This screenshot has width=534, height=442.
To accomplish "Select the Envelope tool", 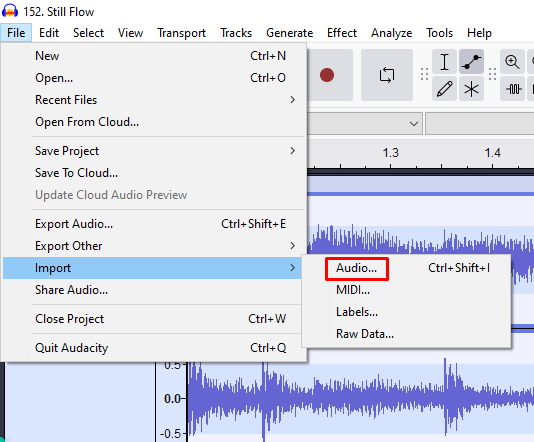I will click(x=471, y=62).
